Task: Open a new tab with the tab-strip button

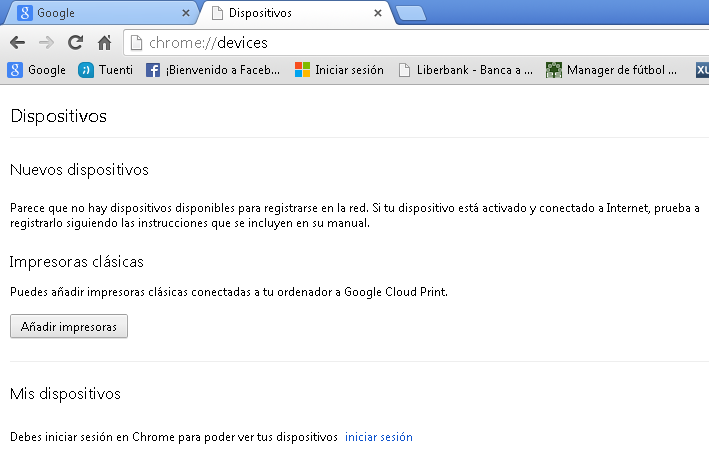Action: tap(410, 14)
